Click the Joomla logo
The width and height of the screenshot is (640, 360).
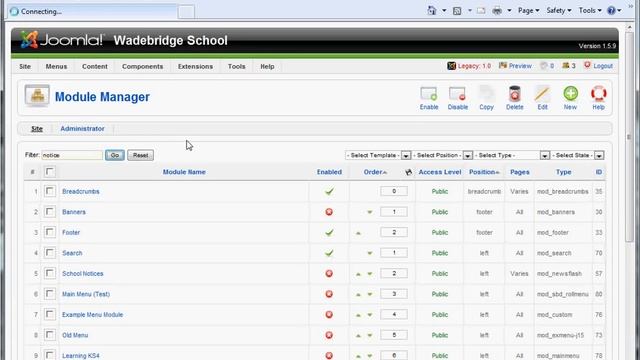coord(62,40)
